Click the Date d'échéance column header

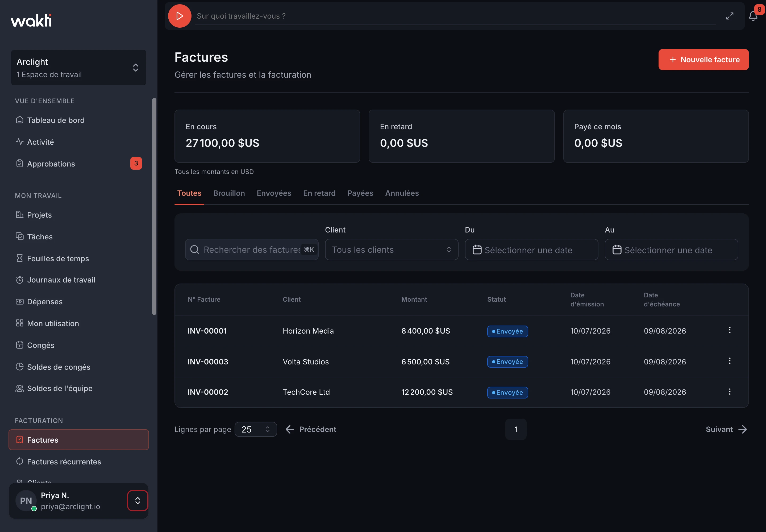coord(662,299)
